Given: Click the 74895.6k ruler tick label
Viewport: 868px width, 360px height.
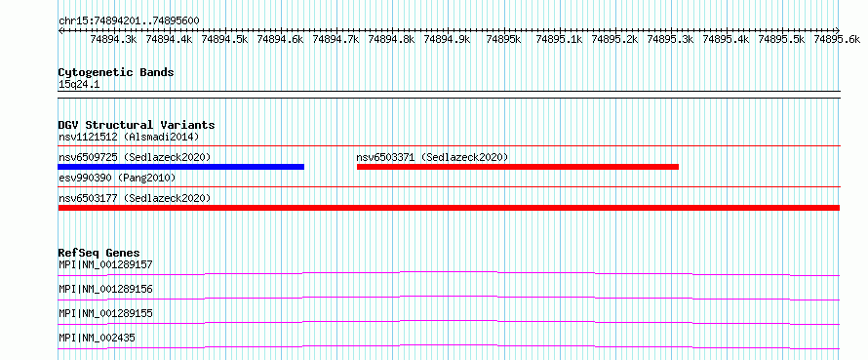Looking at the screenshot, I should [837, 39].
